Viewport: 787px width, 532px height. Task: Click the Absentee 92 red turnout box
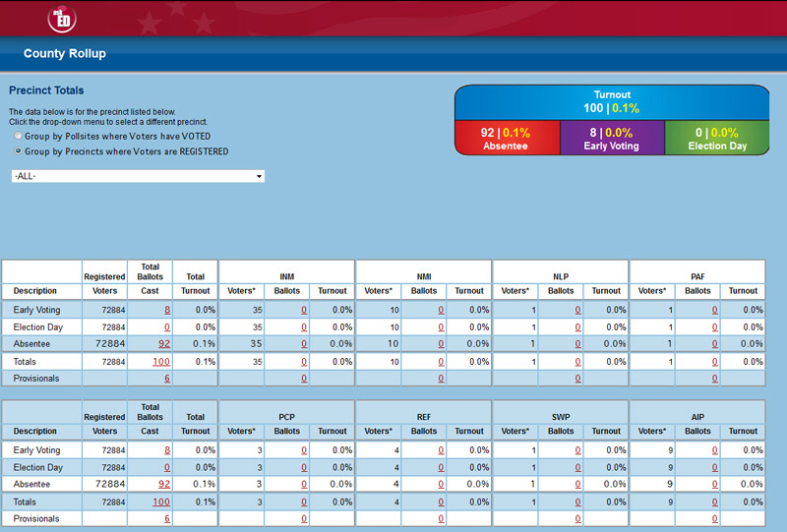click(508, 138)
